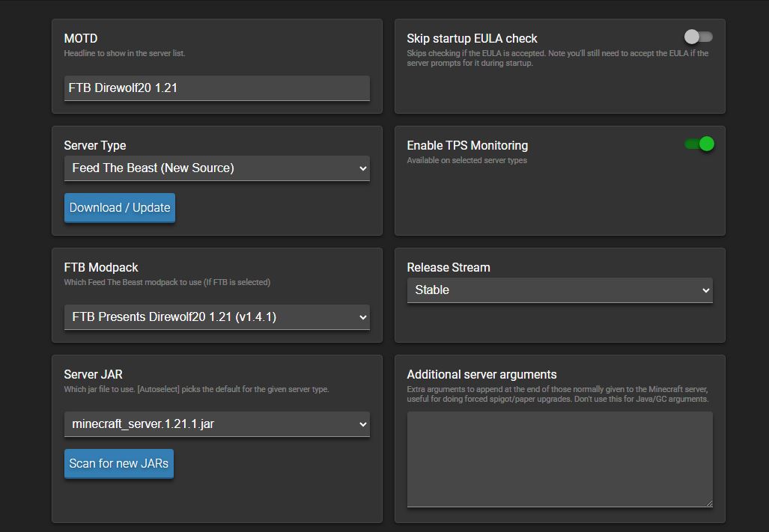
Task: Toggle Skip startup EULA check switch
Action: pos(699,37)
